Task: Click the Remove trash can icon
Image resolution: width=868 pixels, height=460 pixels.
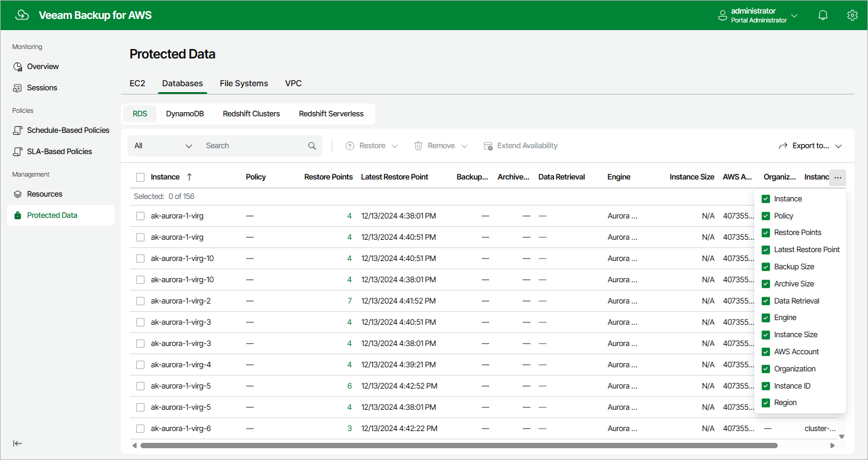Action: tap(418, 146)
